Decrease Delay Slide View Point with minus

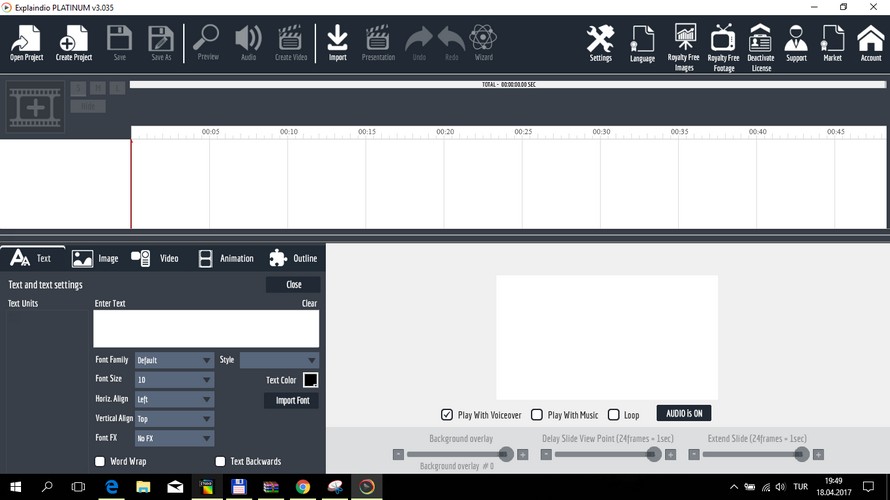546,455
